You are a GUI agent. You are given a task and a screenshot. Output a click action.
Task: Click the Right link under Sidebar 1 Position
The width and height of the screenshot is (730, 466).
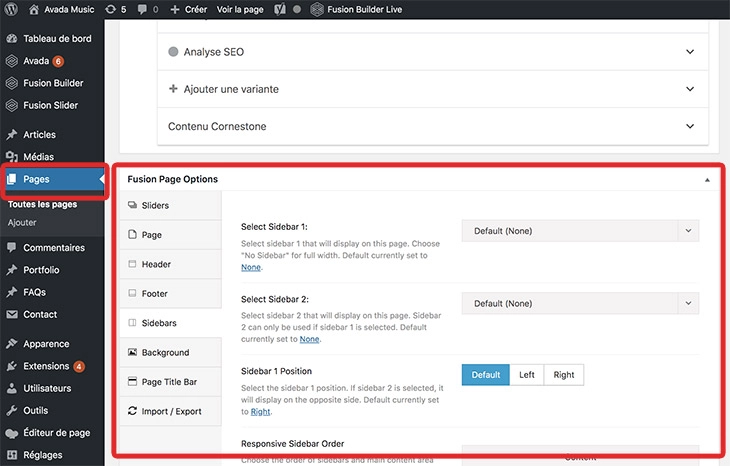click(x=260, y=412)
